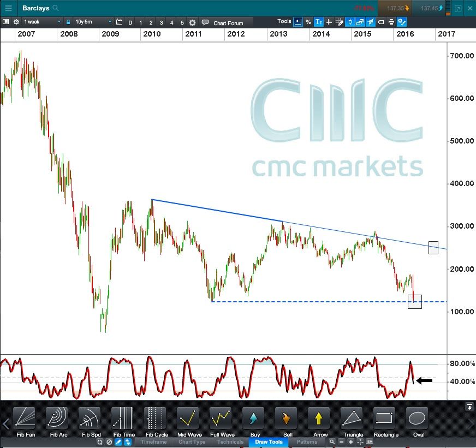Viewport: 476px width, 448px height.
Task: Toggle the gear-and-pencil customise tool
Action: [x=402, y=22]
